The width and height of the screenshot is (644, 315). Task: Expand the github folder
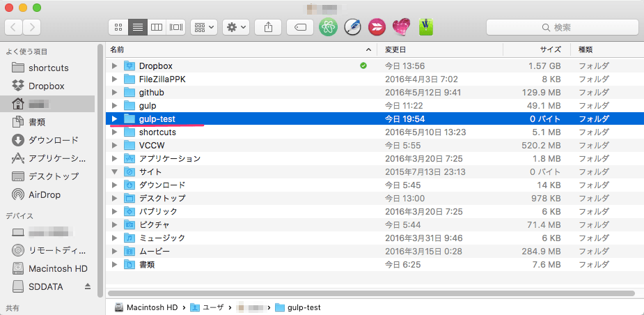click(x=115, y=93)
